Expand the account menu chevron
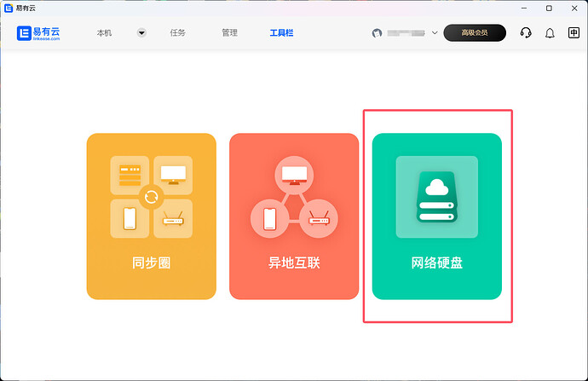 (x=435, y=33)
